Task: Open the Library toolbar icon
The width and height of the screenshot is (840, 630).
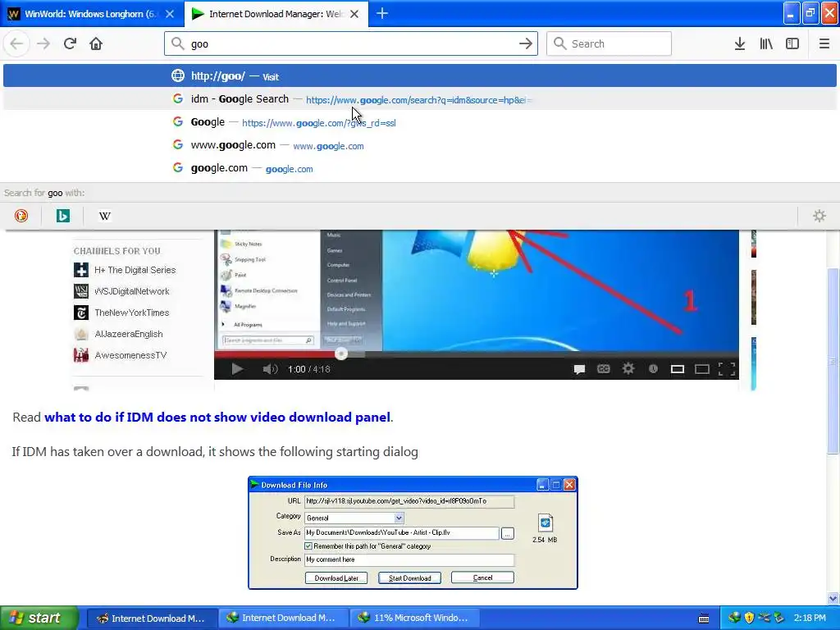Action: pyautogui.click(x=766, y=43)
